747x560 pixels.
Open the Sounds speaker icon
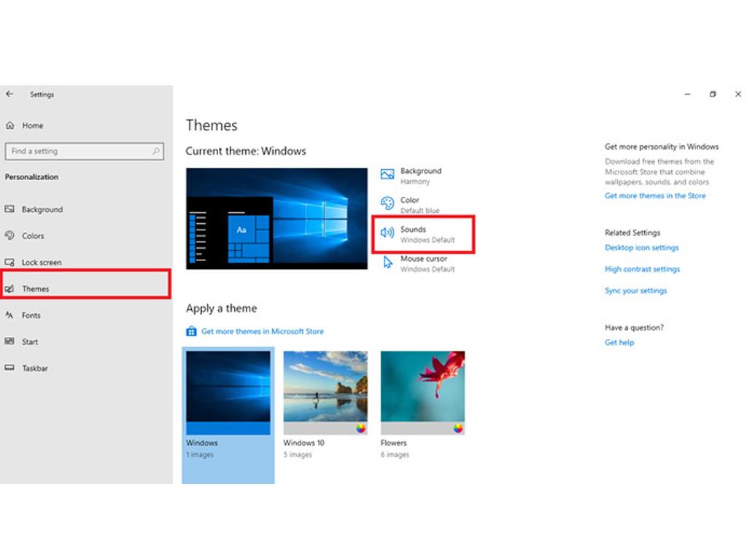pyautogui.click(x=387, y=233)
